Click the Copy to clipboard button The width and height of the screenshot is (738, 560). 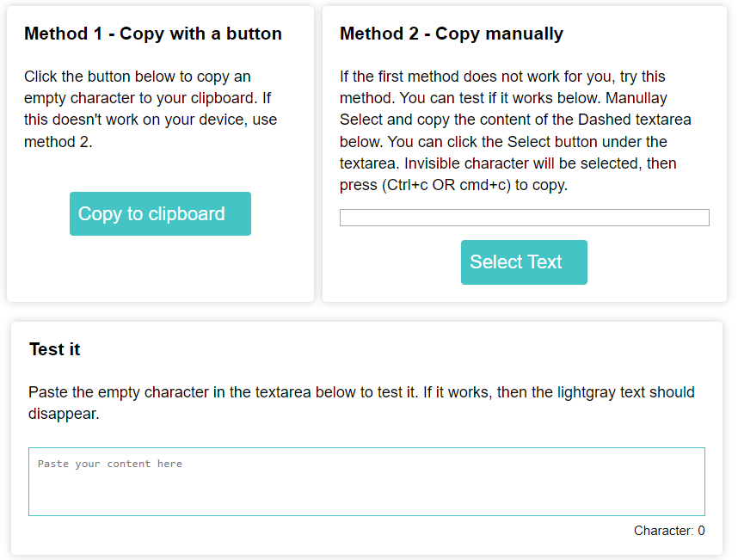[160, 214]
